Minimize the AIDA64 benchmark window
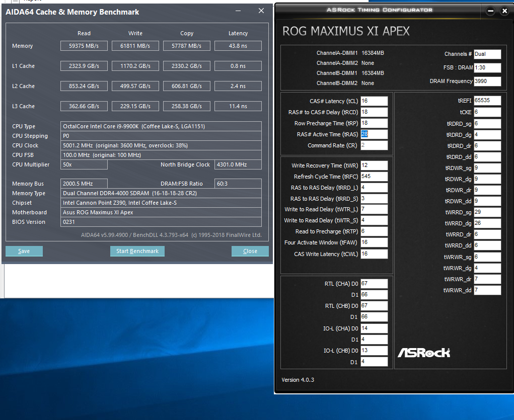The height and width of the screenshot is (420, 514). [x=238, y=11]
